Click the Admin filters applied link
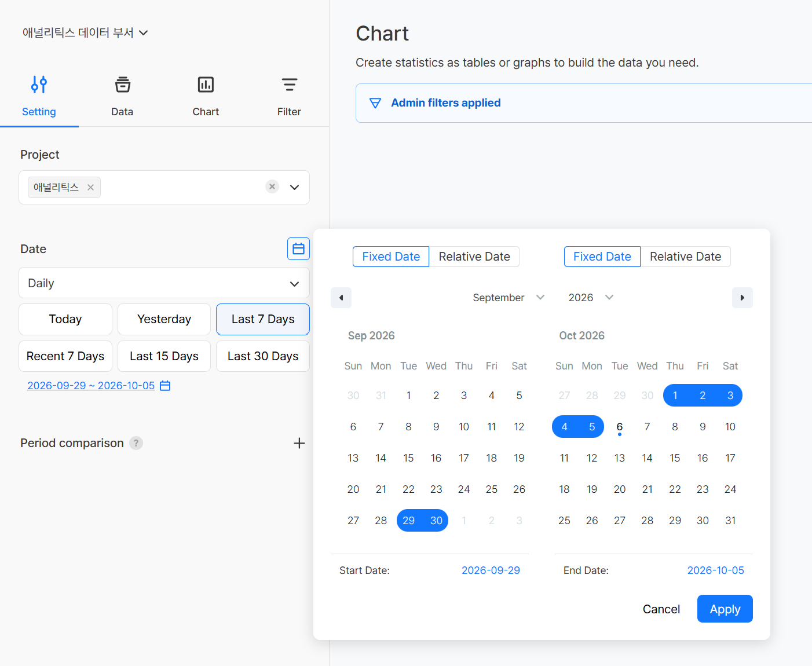The width and height of the screenshot is (812, 666). [446, 103]
